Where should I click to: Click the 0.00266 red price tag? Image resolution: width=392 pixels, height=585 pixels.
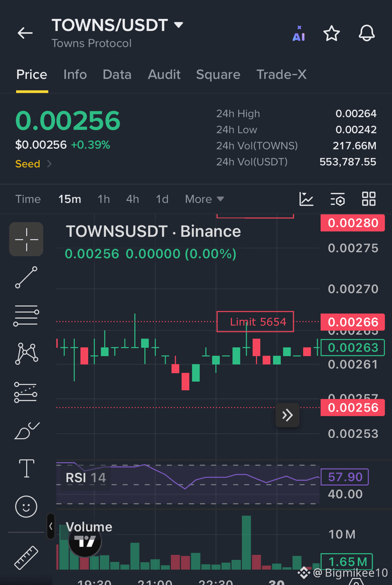pos(353,322)
